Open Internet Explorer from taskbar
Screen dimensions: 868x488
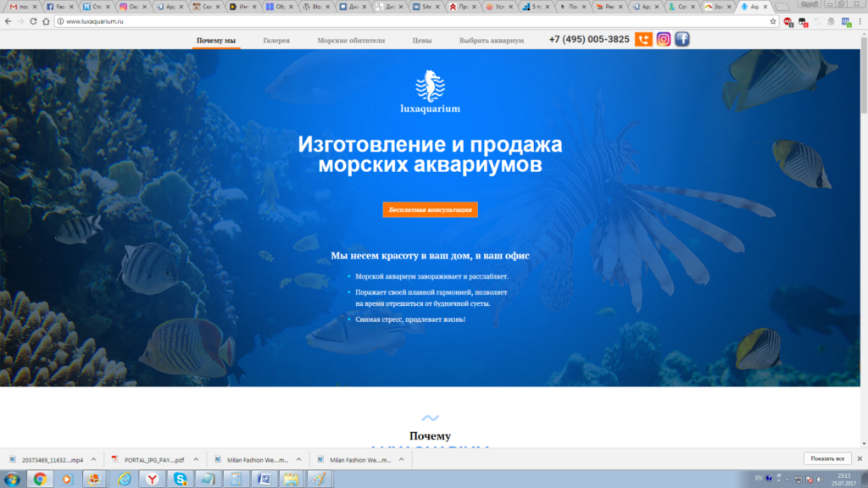click(125, 480)
